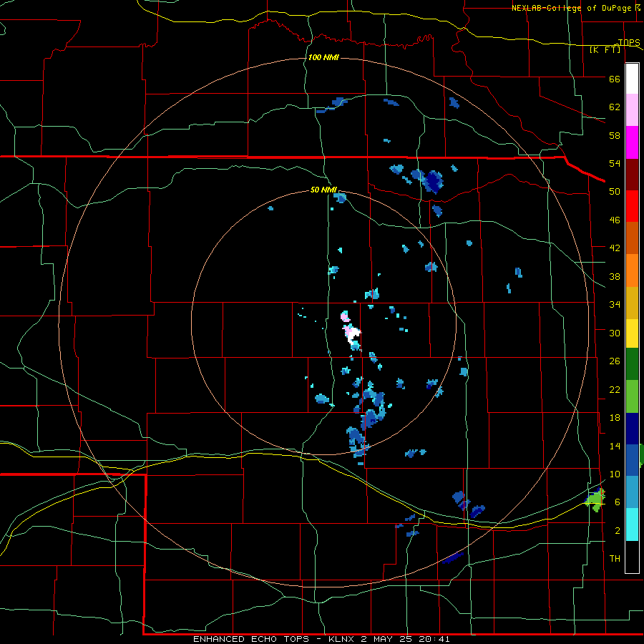
Task: Click the "62" legend value
Action: tap(615, 107)
